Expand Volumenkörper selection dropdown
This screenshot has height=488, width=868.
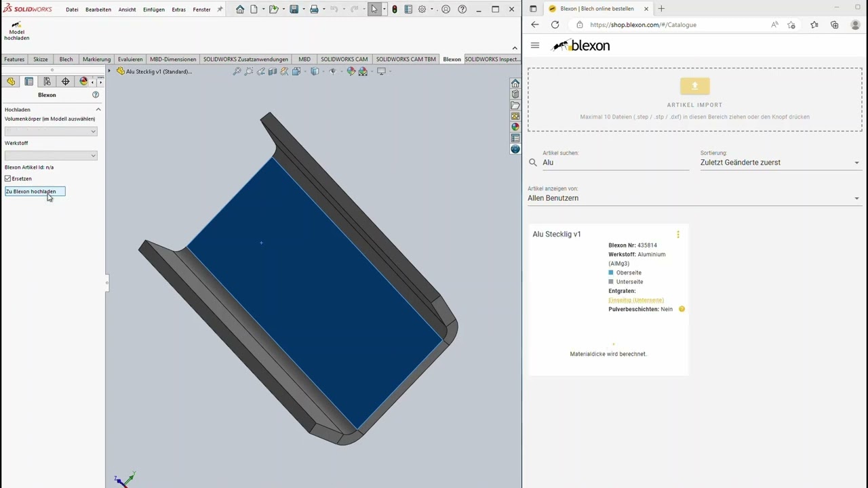(x=51, y=131)
